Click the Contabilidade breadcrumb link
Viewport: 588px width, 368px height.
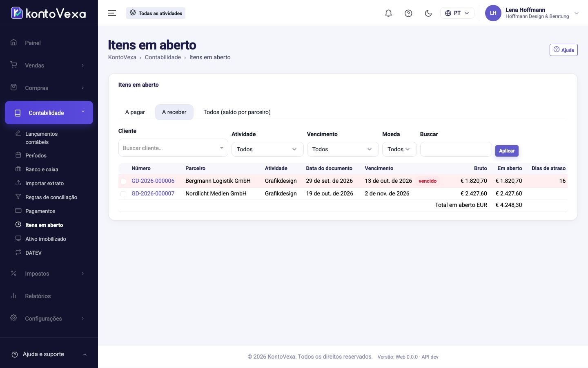[x=163, y=57]
